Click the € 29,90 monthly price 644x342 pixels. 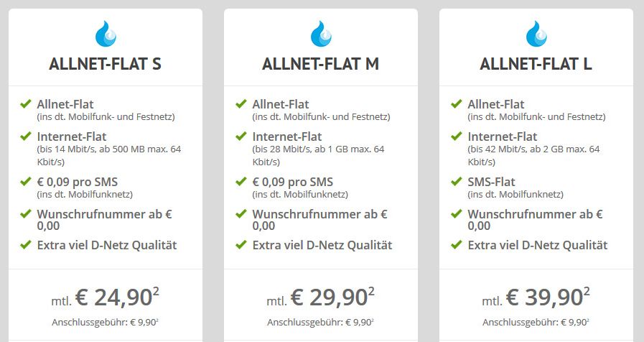330,297
